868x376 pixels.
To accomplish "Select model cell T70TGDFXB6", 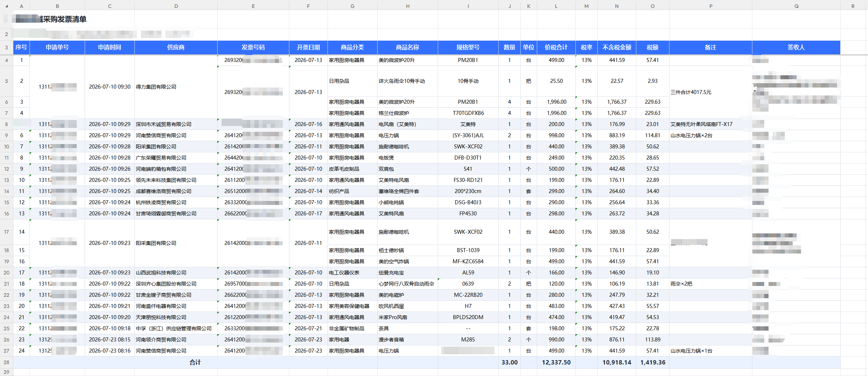I will pos(468,113).
